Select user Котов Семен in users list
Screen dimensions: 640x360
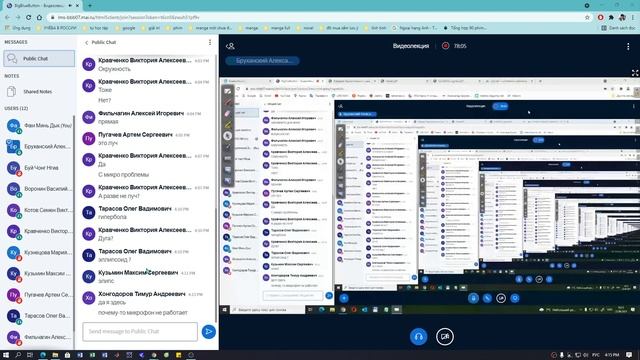[x=39, y=210]
